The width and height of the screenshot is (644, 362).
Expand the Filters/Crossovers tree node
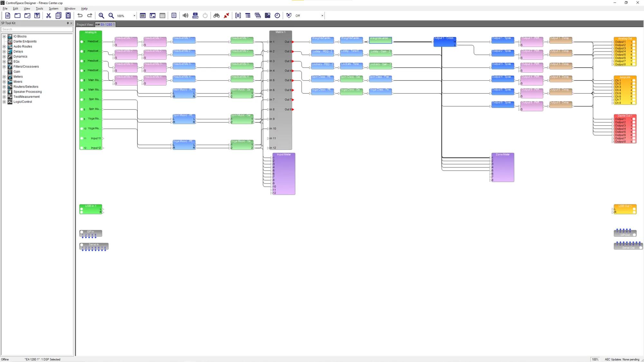[x=4, y=67]
